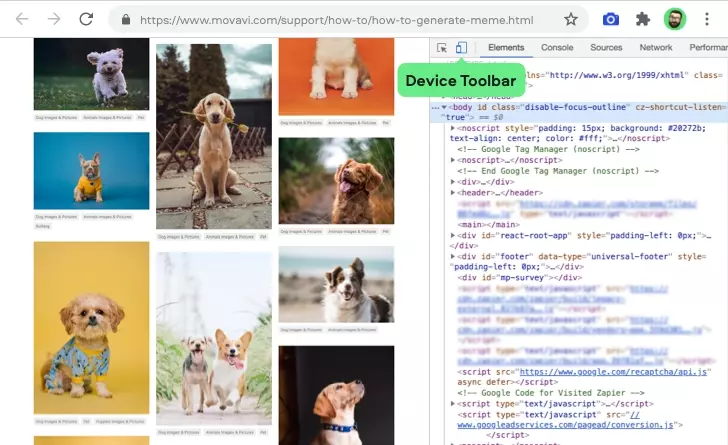The image size is (728, 445).
Task: Expand the react-root-app div node
Action: 453,236
